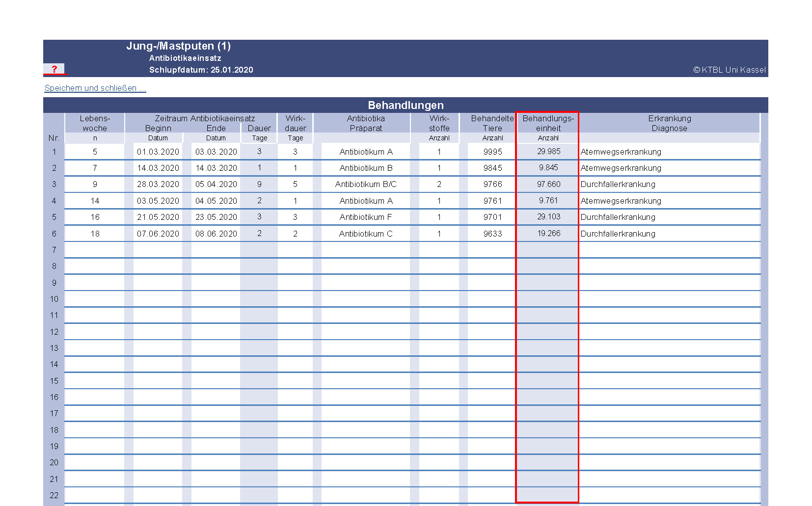Screen dimensions: 812x506
Task: Open the 'Speichern und schließen' link
Action: (95, 88)
